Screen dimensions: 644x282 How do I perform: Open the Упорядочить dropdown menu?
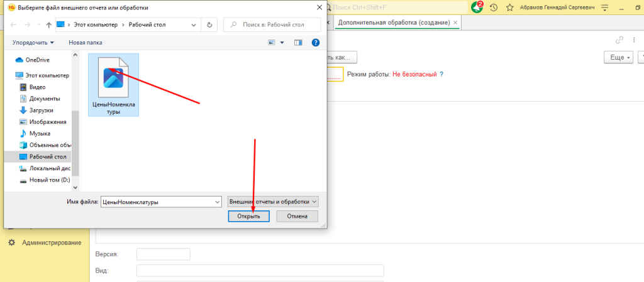(33, 43)
